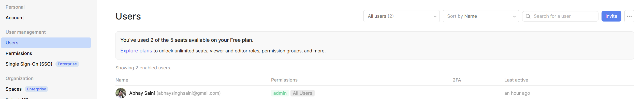The width and height of the screenshot is (644, 99).
Task: Open Spaces in sidebar
Action: pos(13,89)
